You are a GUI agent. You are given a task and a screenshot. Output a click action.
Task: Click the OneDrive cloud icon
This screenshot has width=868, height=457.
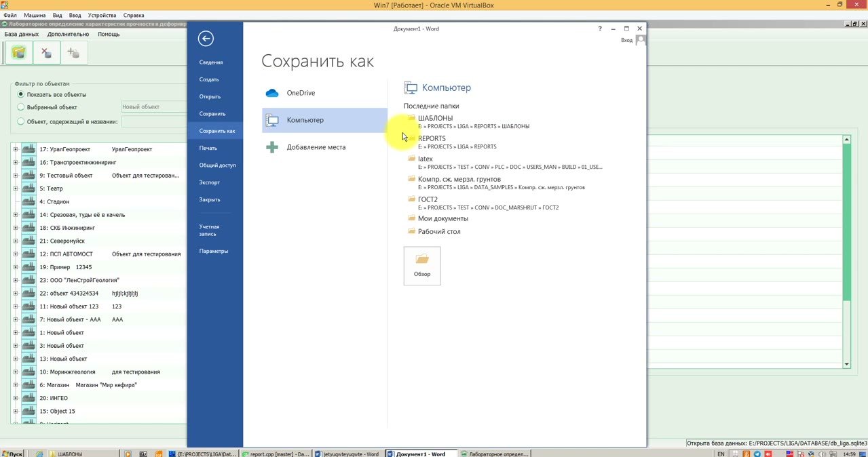272,93
